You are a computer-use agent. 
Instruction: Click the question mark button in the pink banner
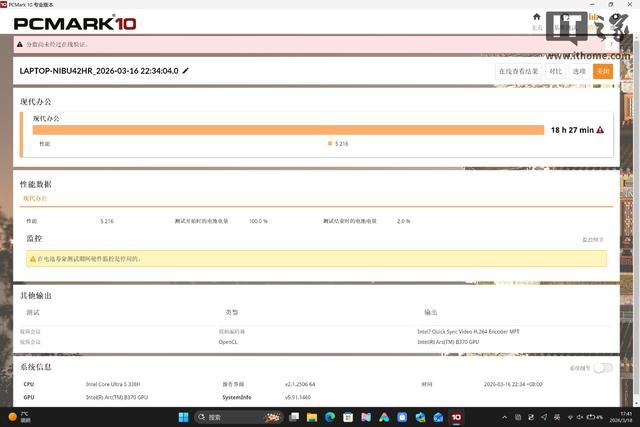(x=611, y=44)
